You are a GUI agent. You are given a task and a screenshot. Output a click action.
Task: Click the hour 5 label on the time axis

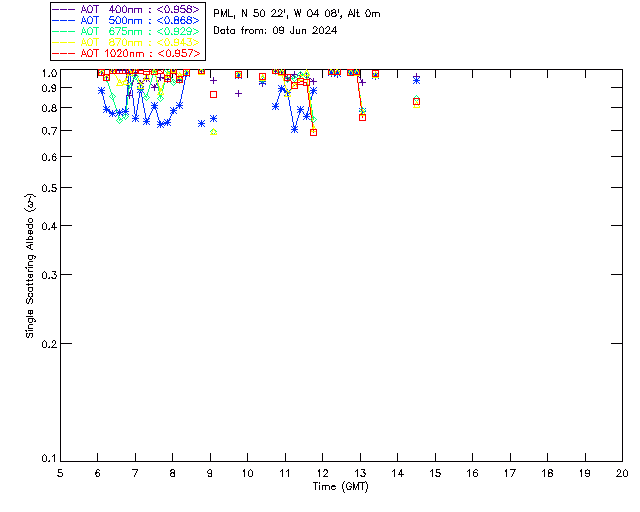(60, 473)
